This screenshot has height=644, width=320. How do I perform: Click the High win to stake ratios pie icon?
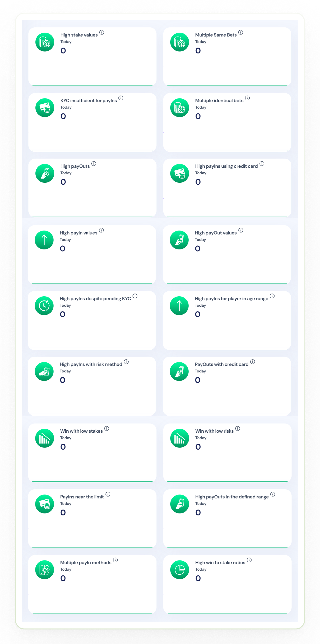180,570
